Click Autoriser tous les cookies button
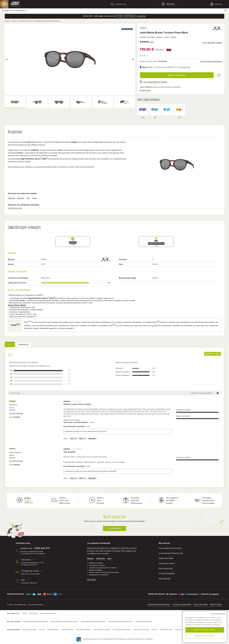229x644 pixels. click(205, 630)
